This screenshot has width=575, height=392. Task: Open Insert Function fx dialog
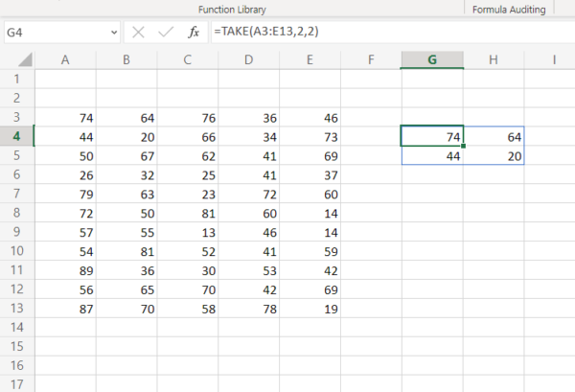[194, 33]
